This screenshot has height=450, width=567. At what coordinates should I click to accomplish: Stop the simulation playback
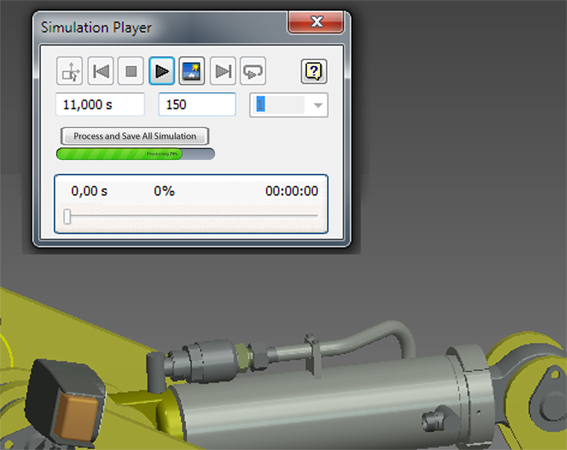click(x=131, y=71)
